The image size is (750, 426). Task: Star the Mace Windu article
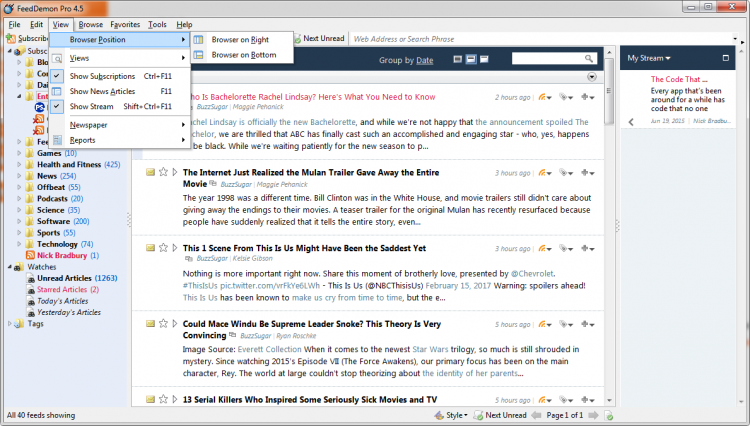163,324
